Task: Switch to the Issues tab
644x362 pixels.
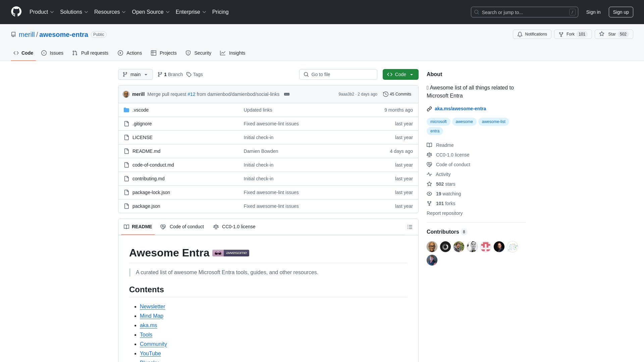Action: point(52,53)
